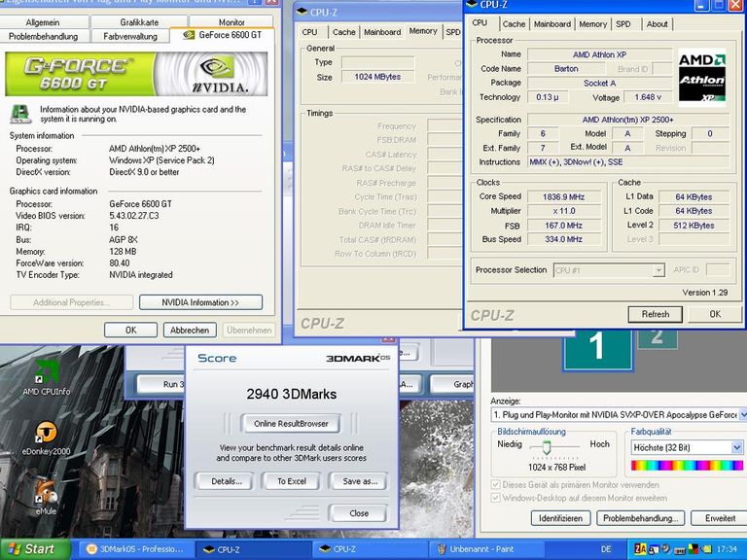Click the Video BIOS version 5.43.02.27.C3
This screenshot has width=747, height=560.
point(134,216)
